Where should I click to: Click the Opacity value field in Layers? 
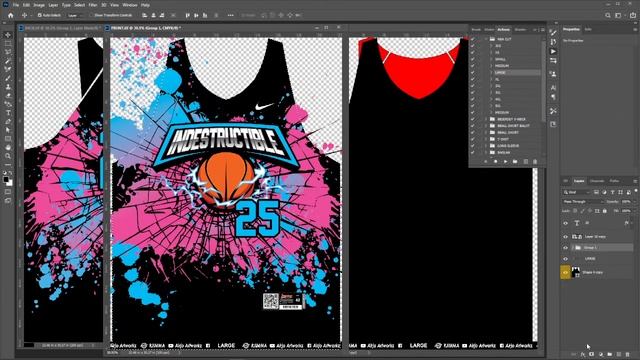click(626, 202)
